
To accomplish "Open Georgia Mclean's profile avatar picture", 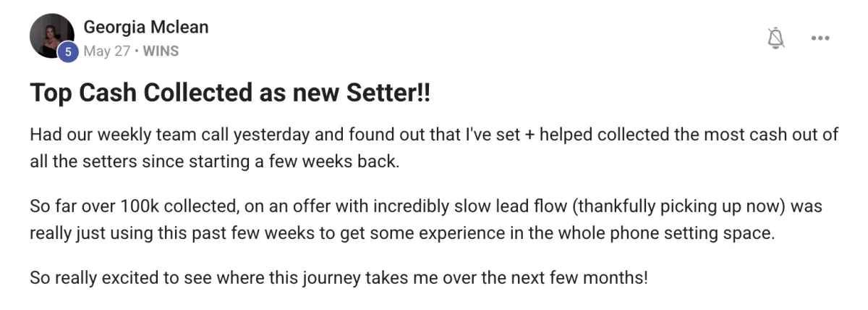I will coord(51,35).
